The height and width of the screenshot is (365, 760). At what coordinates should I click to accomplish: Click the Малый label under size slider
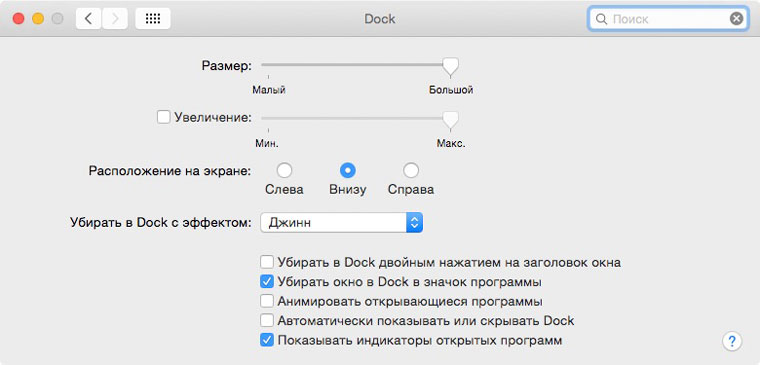click(x=269, y=90)
